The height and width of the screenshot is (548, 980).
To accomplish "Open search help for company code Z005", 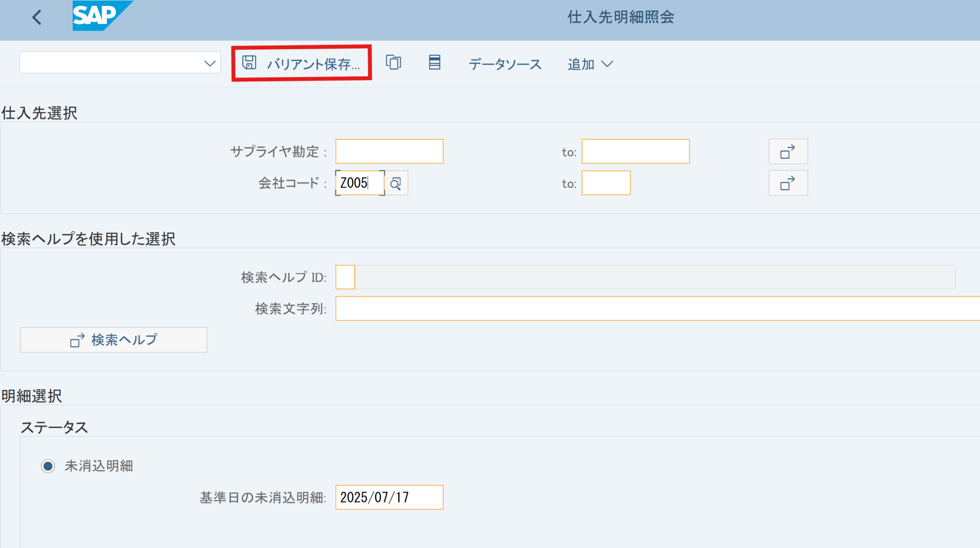I will (396, 183).
